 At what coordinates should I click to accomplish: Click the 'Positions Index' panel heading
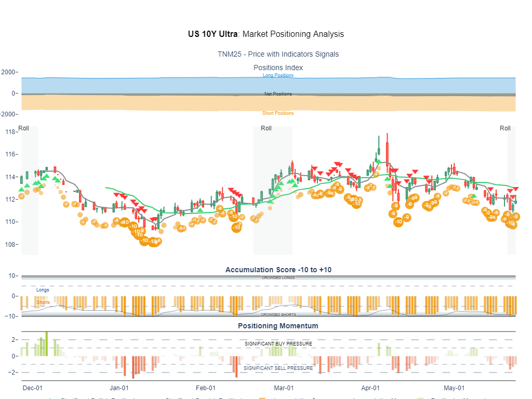coord(278,68)
